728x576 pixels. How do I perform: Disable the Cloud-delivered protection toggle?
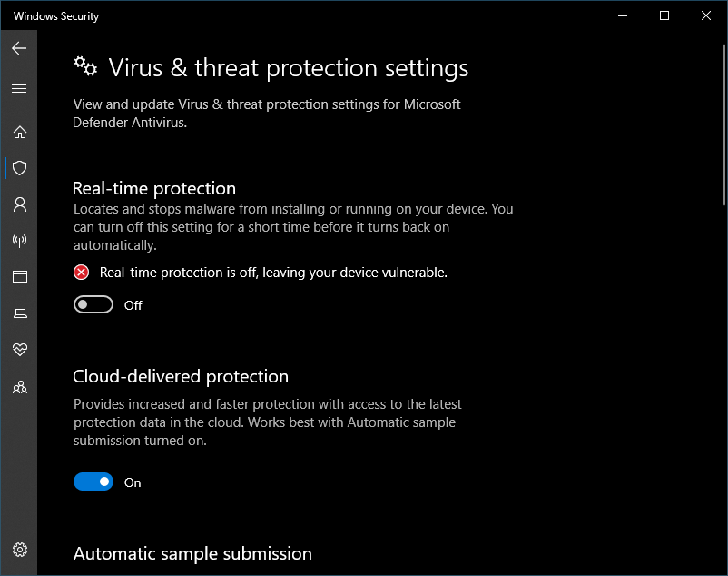click(93, 482)
